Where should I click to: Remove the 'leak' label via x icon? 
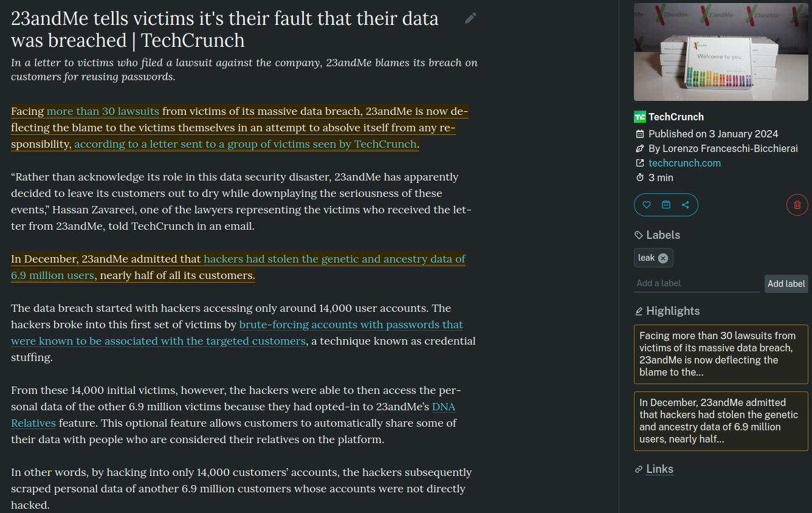(663, 258)
